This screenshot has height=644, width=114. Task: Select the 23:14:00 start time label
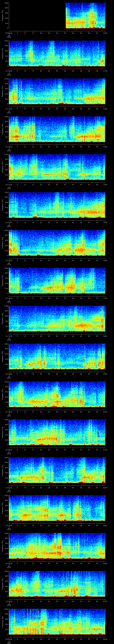[9, 223]
